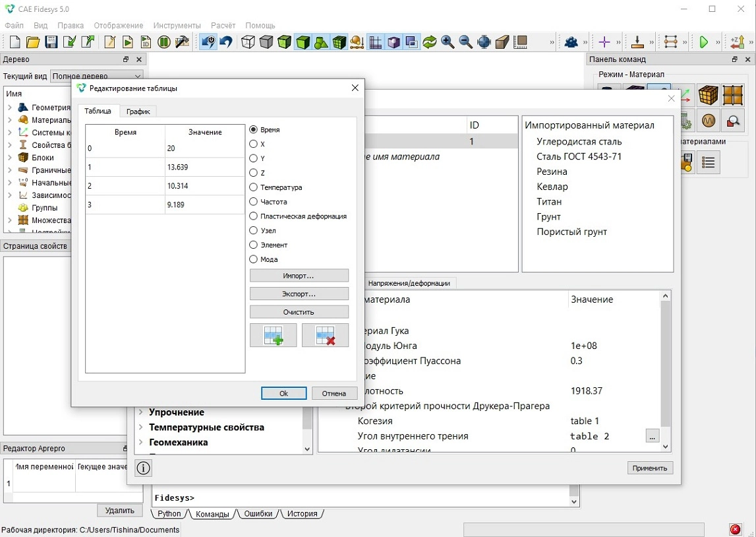Click the green play start calculation icon
This screenshot has height=537, width=756.
pos(703,42)
